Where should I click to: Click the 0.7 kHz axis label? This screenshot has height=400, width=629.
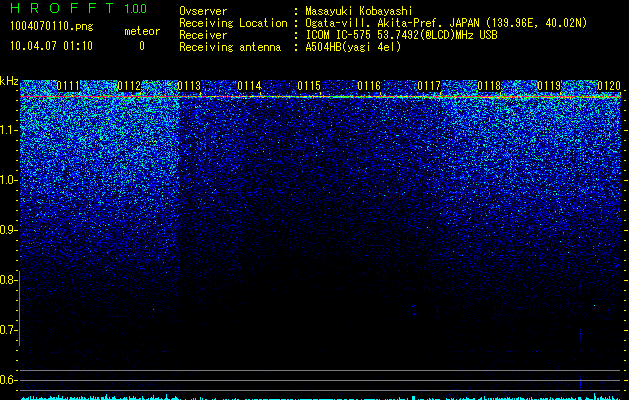(8, 330)
